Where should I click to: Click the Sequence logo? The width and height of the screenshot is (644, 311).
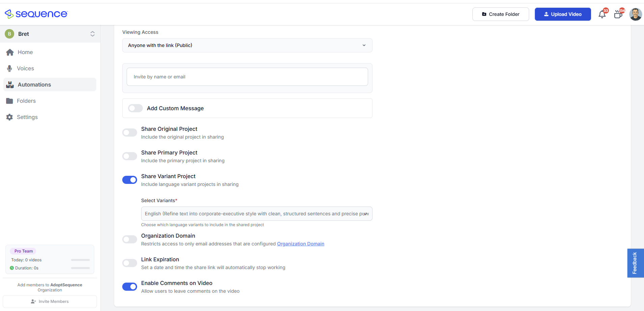(36, 14)
